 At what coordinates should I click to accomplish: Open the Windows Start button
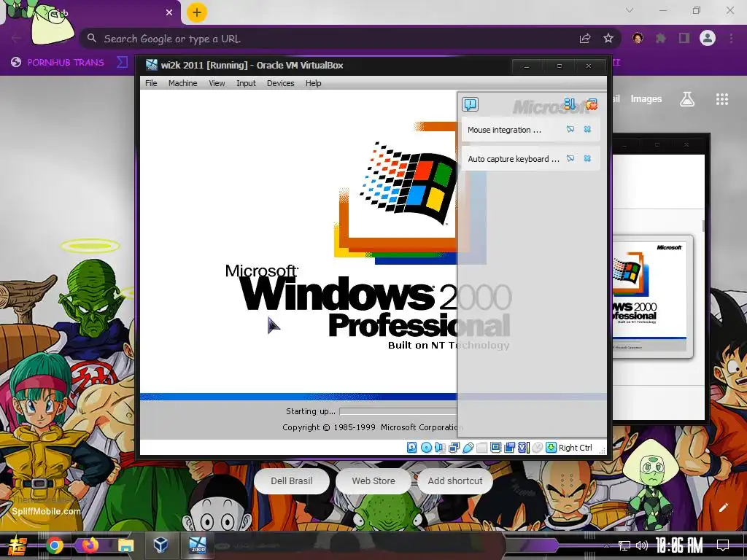18,545
